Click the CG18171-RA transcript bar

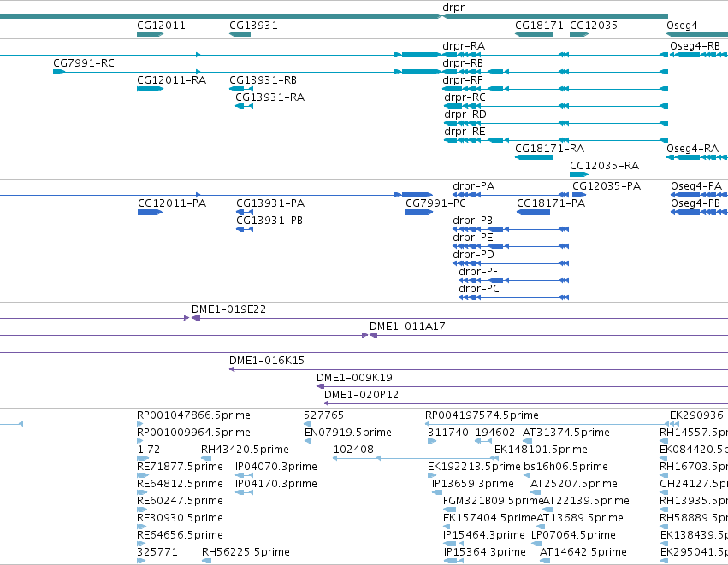tap(534, 157)
